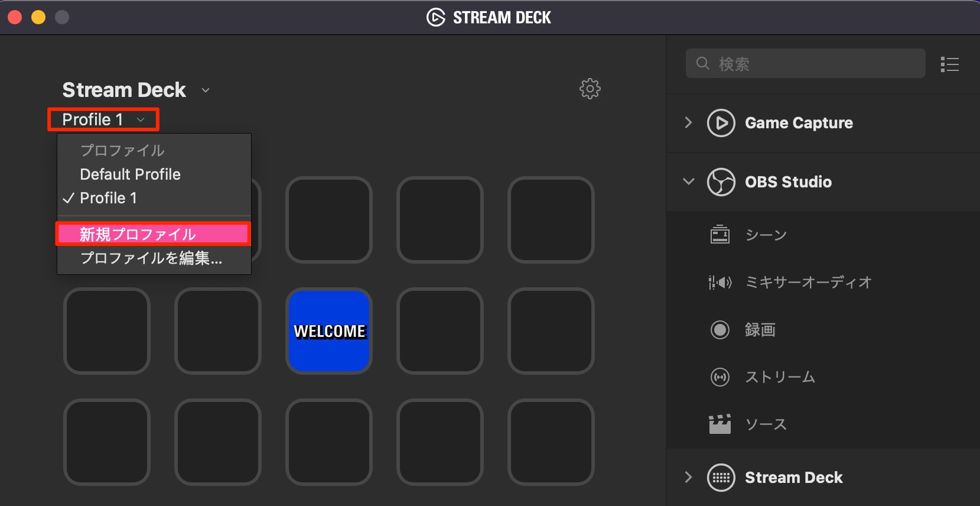Viewport: 980px width, 506px height.
Task: Minimize the Stream Deck window
Action: click(38, 17)
